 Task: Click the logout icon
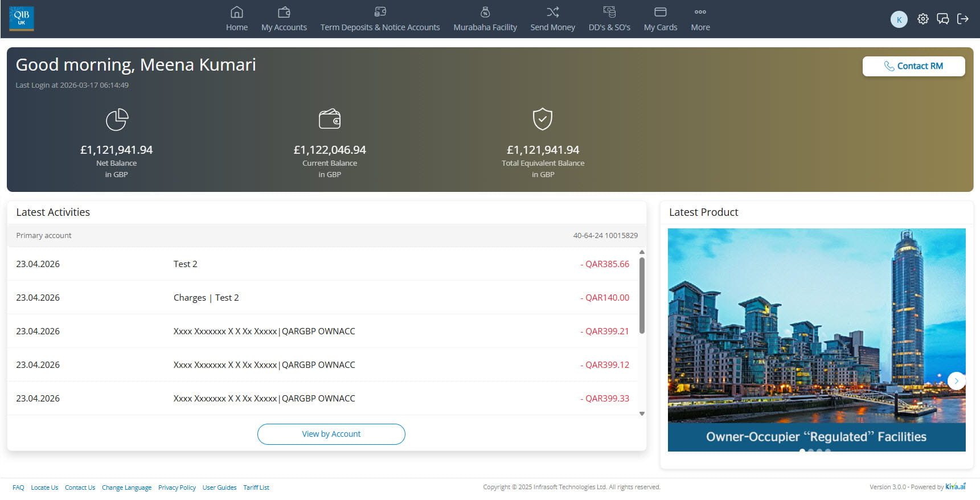click(963, 19)
